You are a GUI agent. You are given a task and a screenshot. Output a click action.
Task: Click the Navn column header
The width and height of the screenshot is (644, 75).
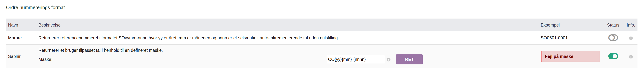click(x=13, y=25)
